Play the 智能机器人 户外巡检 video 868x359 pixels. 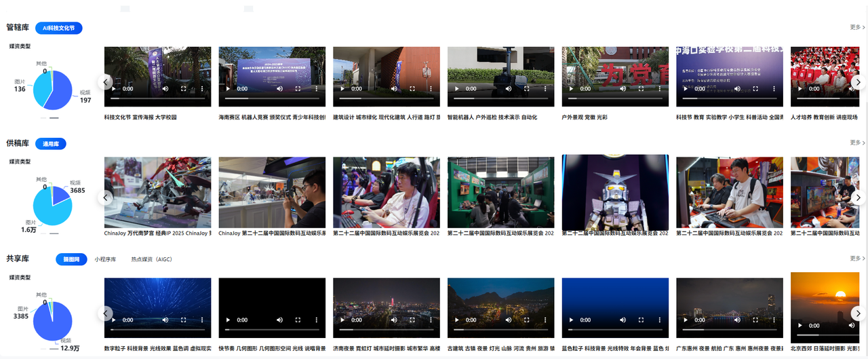coord(458,89)
